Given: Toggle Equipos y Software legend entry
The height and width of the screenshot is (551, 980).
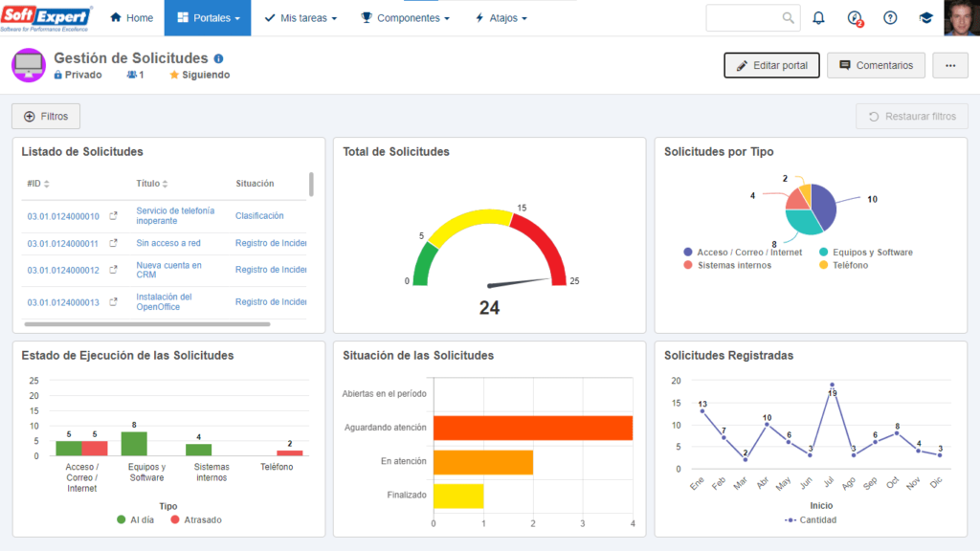Looking at the screenshot, I should [865, 253].
